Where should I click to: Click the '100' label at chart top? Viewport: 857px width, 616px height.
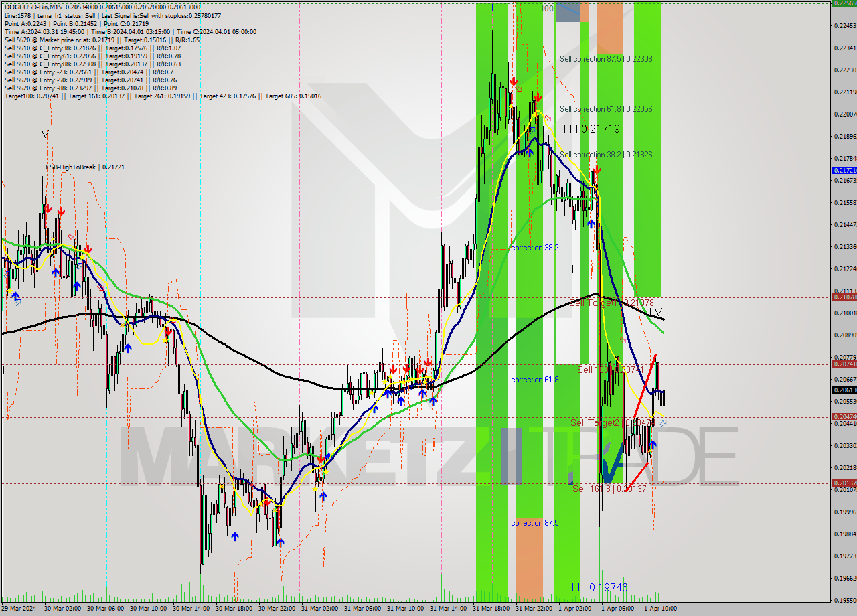tap(547, 9)
